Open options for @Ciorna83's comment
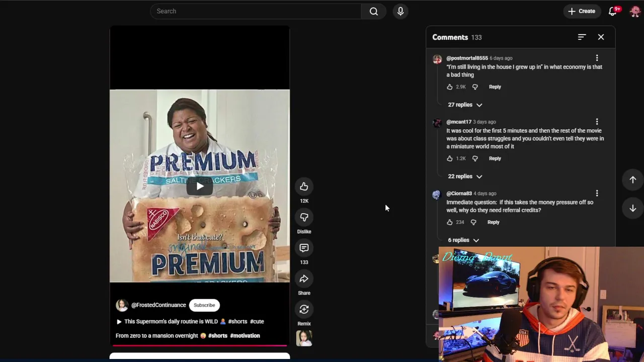 click(597, 194)
